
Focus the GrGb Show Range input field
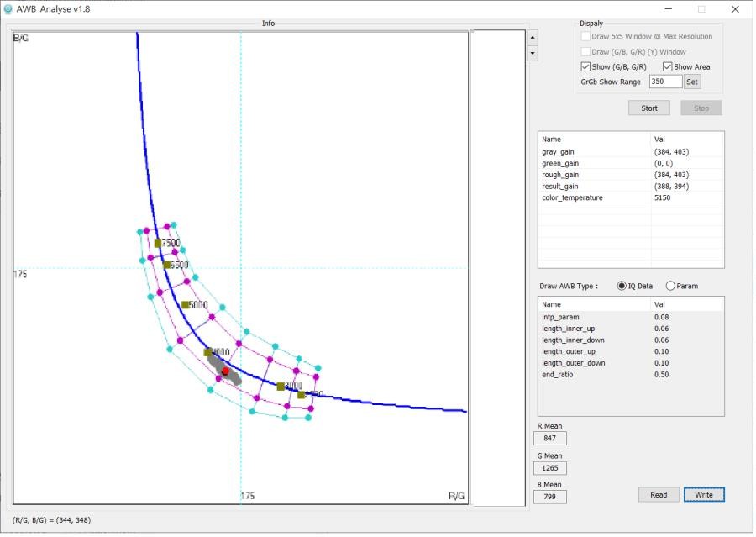click(664, 82)
